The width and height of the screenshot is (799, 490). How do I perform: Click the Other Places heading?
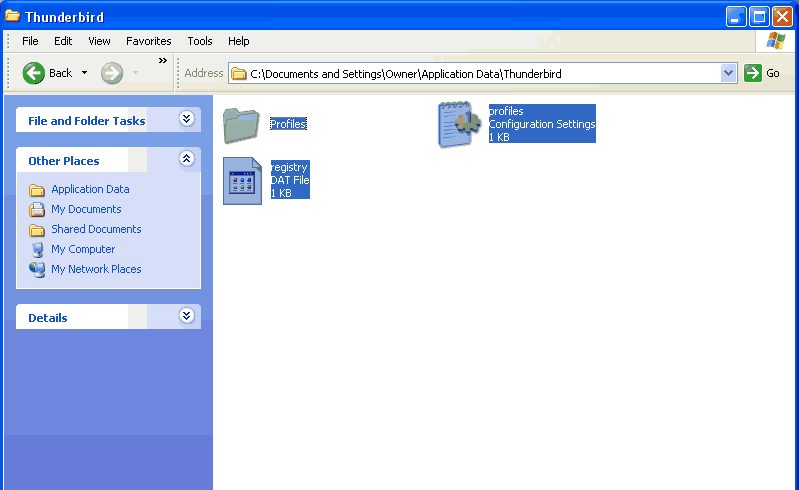click(64, 161)
